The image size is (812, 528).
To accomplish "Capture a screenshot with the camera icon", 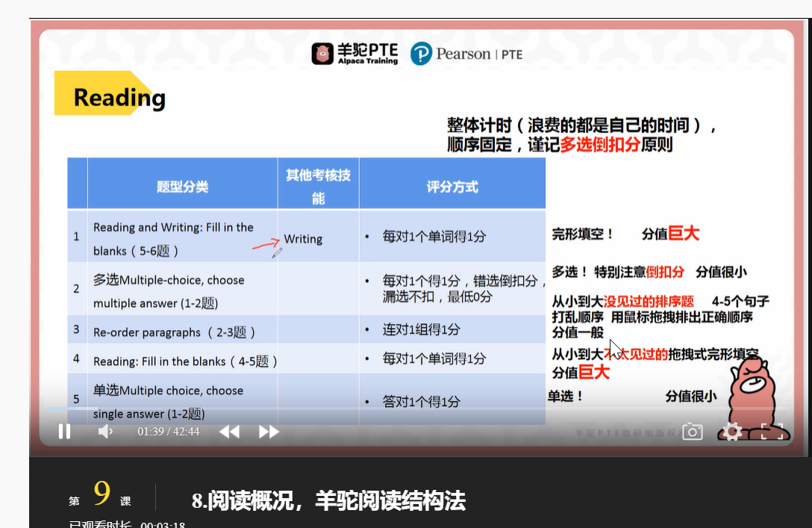I will coord(693,431).
